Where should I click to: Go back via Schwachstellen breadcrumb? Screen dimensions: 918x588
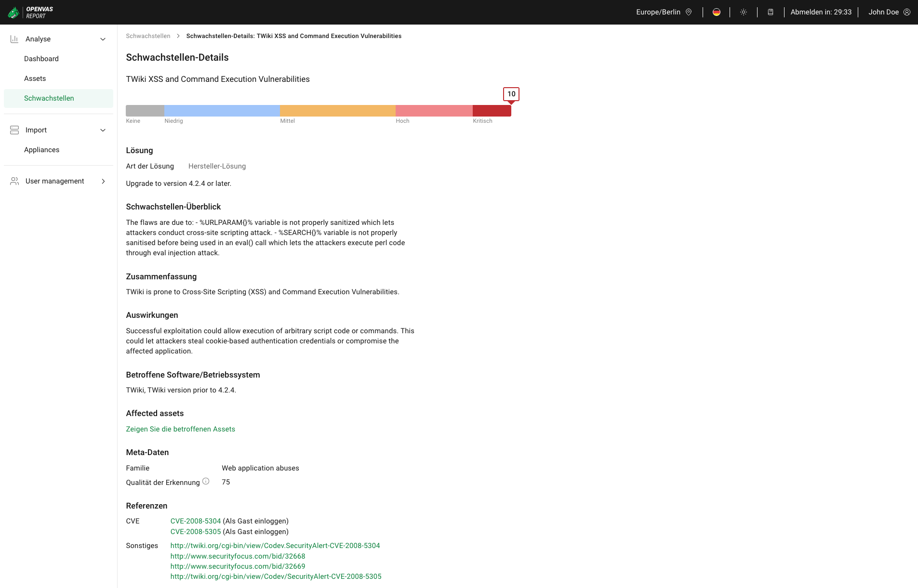pyautogui.click(x=148, y=36)
